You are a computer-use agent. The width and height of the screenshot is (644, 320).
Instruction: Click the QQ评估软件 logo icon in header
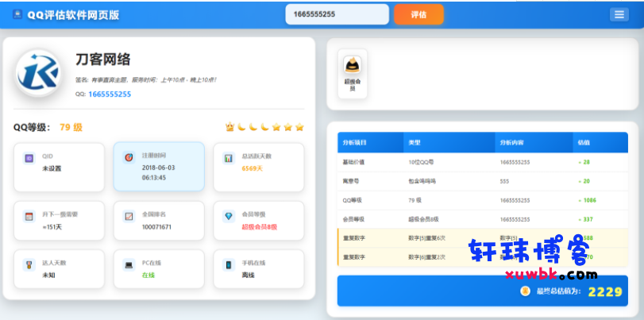(17, 14)
